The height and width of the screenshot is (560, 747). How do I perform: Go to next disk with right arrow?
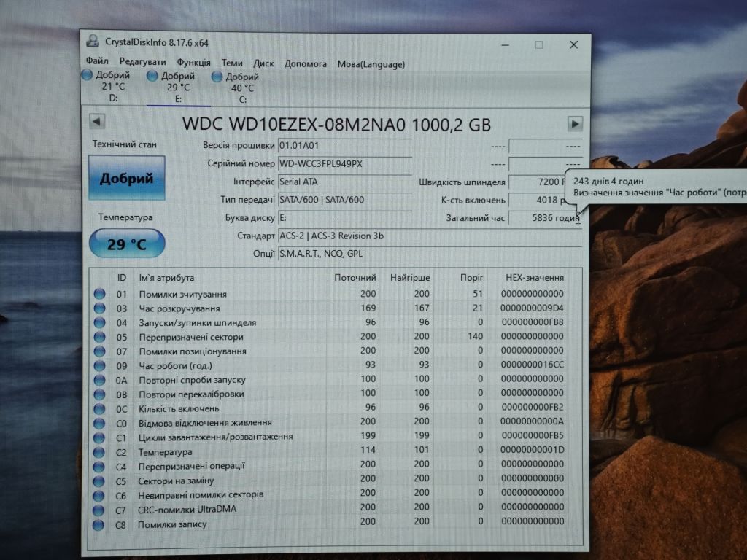tap(575, 124)
